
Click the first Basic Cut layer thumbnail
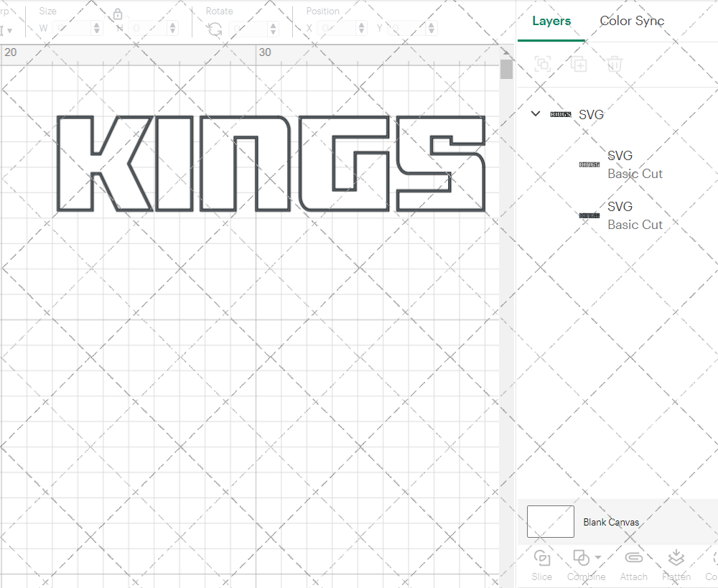[589, 164]
